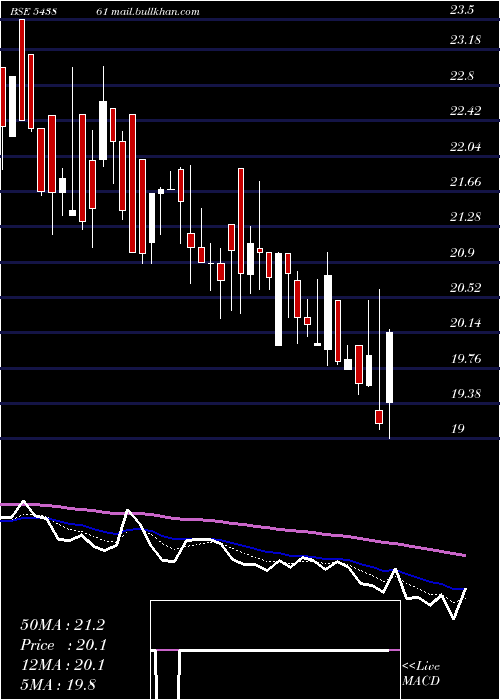The height and width of the screenshot is (700, 500).
Task: Click the 20.14 price axis label
Action: click(465, 322)
